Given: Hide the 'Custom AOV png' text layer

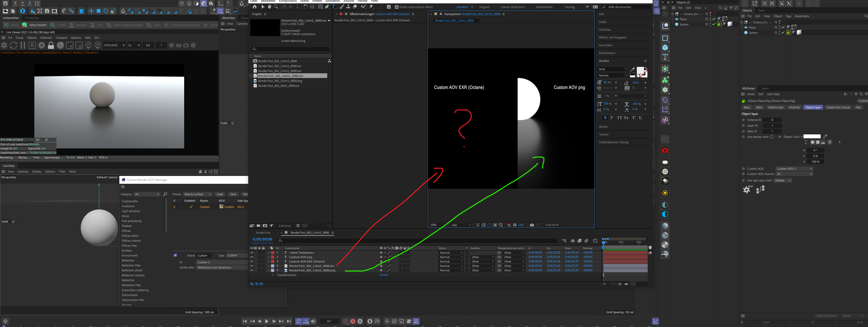Looking at the screenshot, I should (x=251, y=257).
